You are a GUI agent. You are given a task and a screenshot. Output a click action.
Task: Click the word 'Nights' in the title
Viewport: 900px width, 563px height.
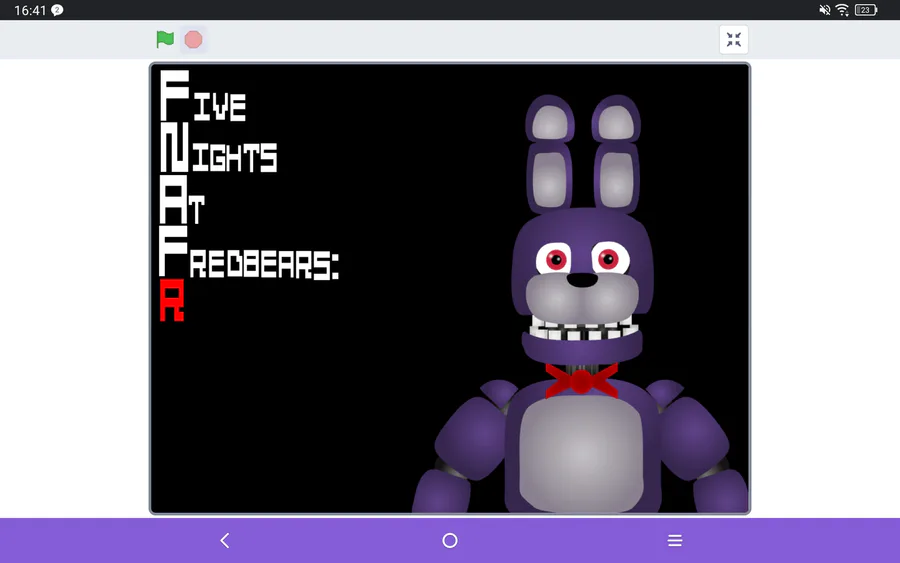(218, 147)
